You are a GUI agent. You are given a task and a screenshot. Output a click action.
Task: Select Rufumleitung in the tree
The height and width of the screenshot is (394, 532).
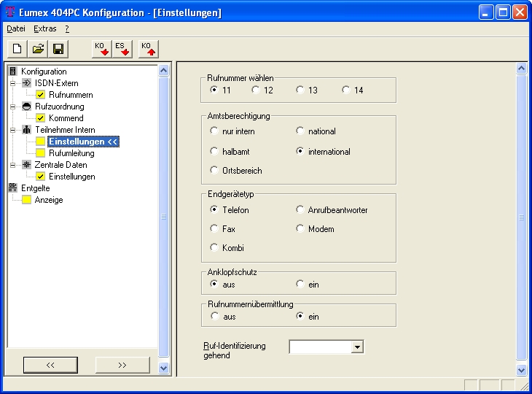(x=71, y=153)
